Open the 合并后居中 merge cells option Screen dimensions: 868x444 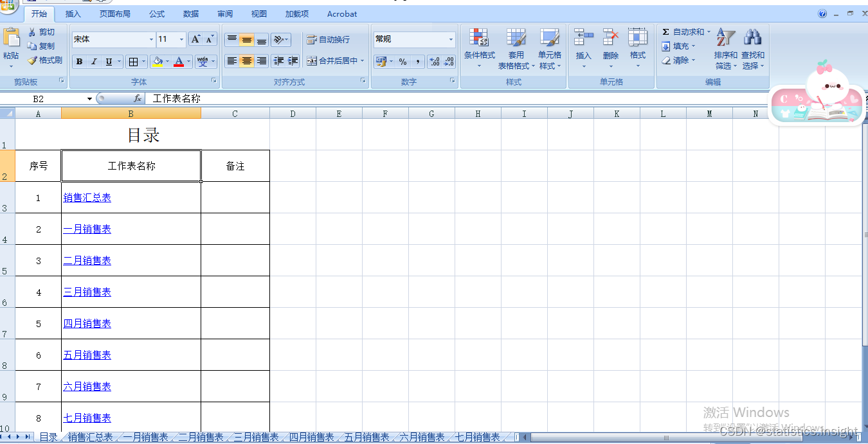pyautogui.click(x=334, y=61)
